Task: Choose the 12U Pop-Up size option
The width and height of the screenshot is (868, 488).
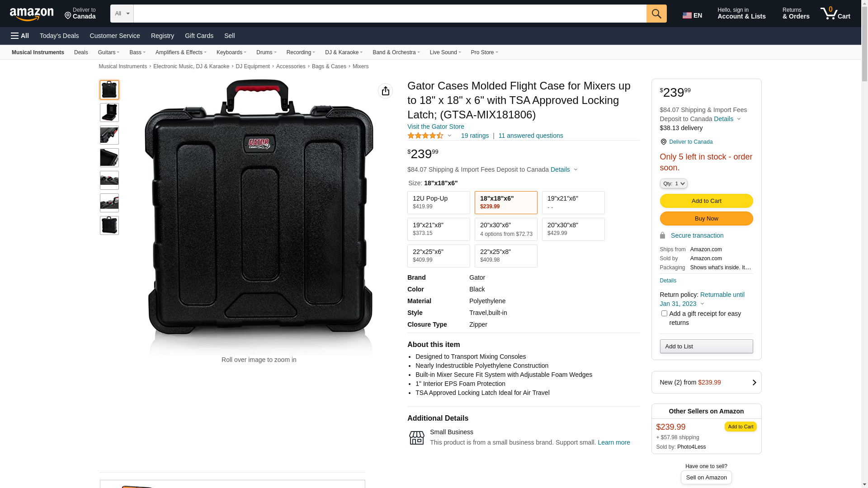Action: 439,202
